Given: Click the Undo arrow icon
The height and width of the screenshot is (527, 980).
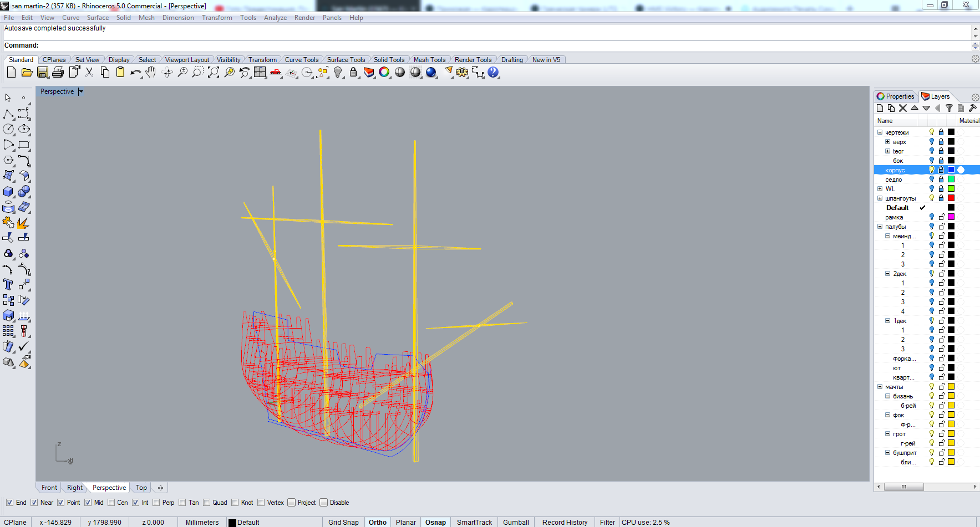Looking at the screenshot, I should [x=135, y=73].
